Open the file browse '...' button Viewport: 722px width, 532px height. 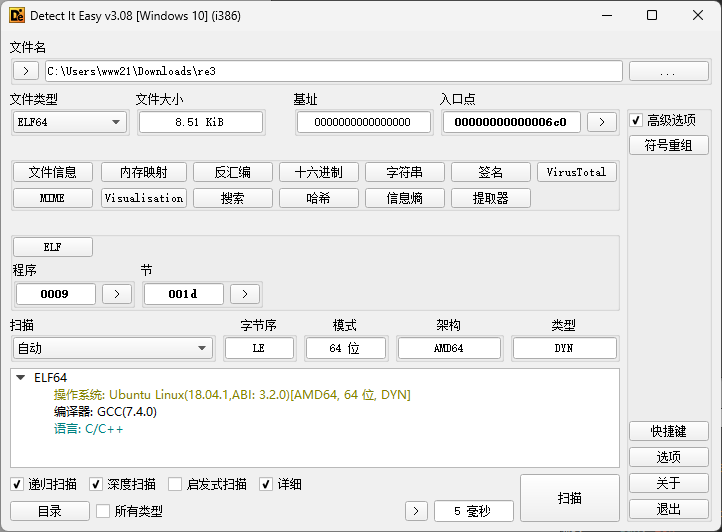(668, 71)
